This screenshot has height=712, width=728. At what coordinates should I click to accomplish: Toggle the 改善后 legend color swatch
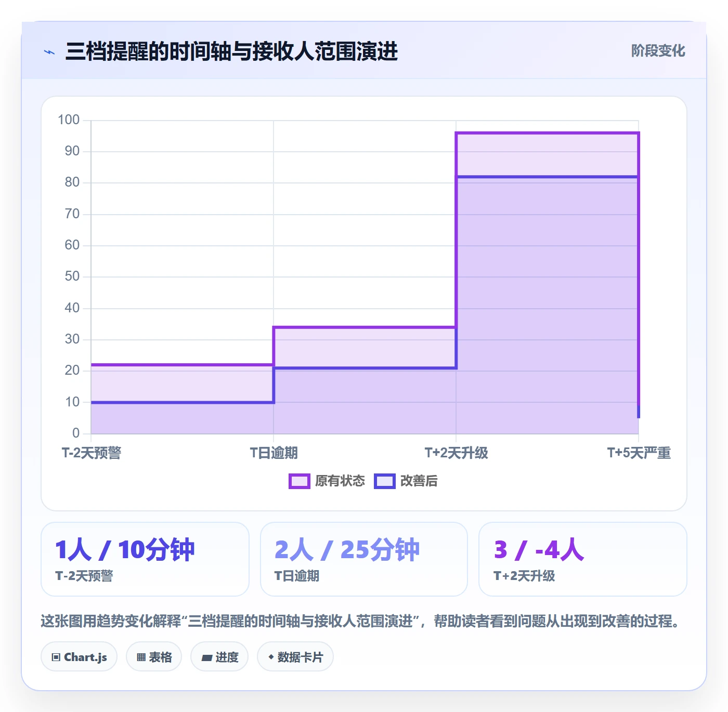pos(384,481)
